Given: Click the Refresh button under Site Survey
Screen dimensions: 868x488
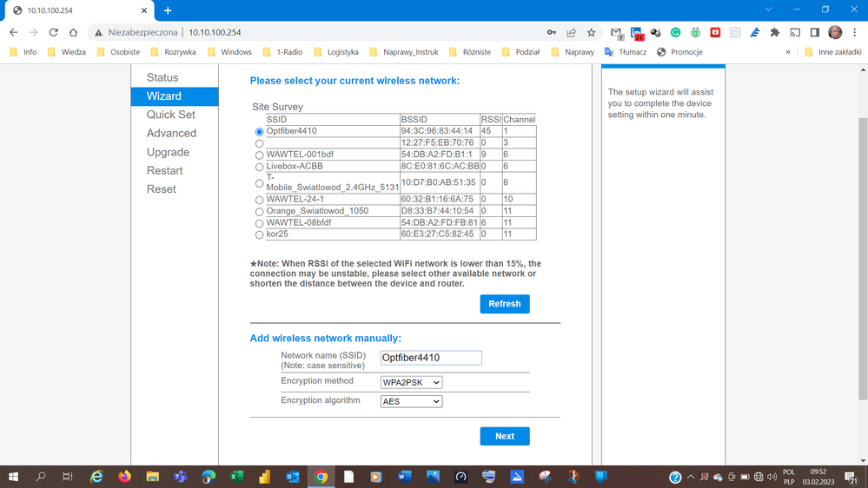Looking at the screenshot, I should coord(504,304).
